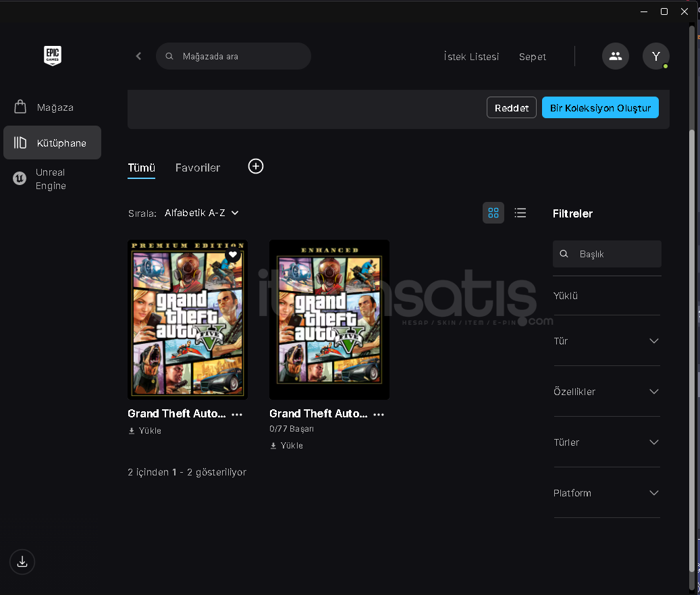Click the Başlık filter search icon
Image resolution: width=700 pixels, height=595 pixels.
(x=564, y=254)
